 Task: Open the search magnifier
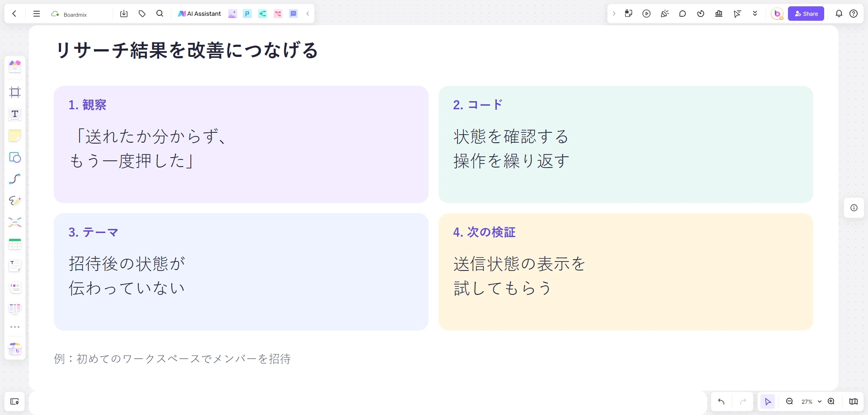pos(160,14)
